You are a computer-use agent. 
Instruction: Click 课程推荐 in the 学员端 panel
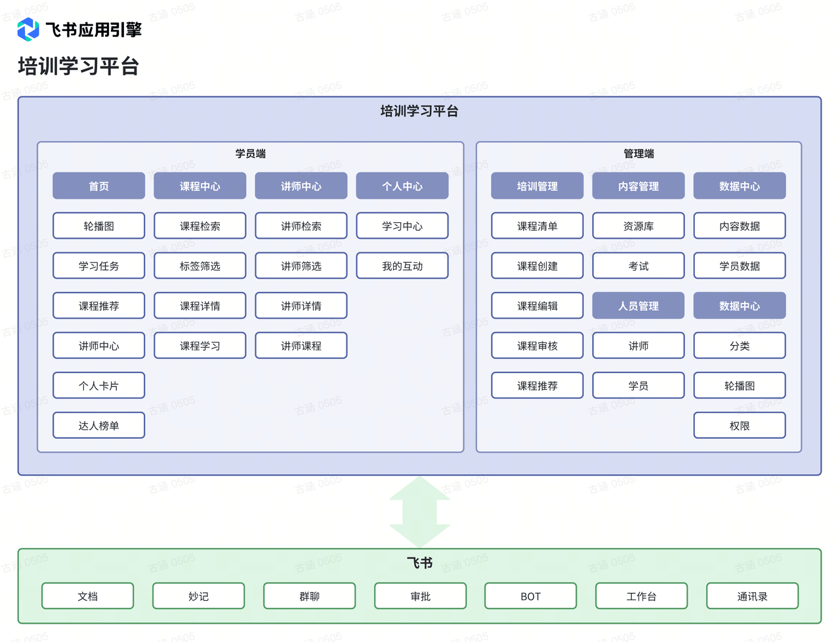tap(99, 306)
